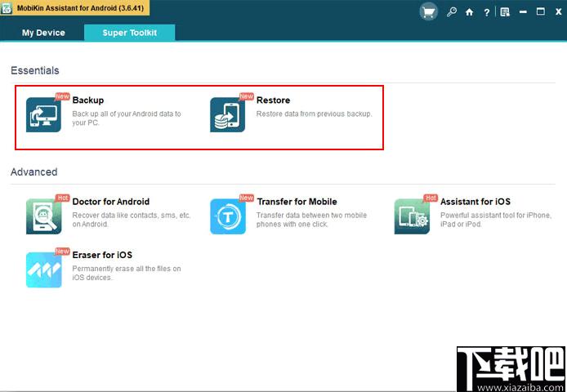Select the Super Toolkit tab

click(x=129, y=33)
